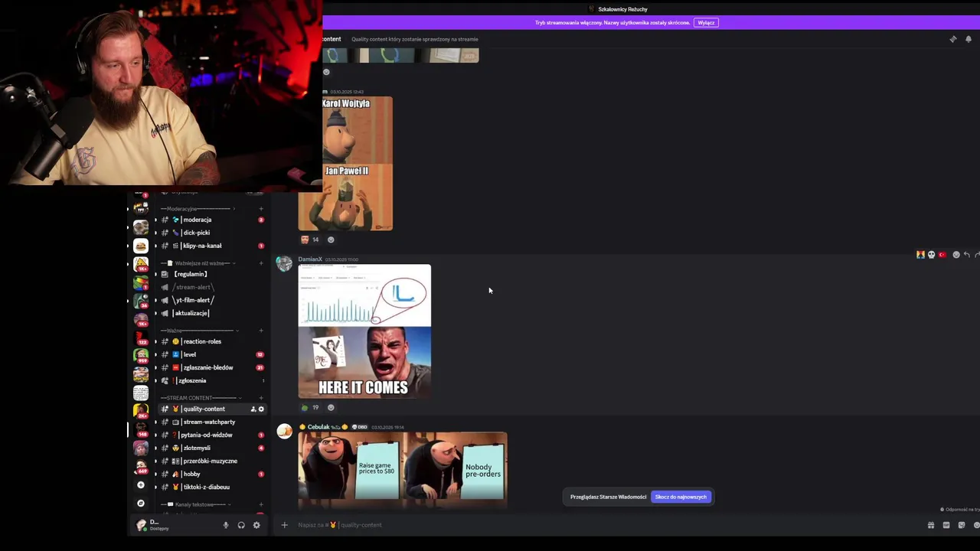Open Karol Wojtyła meme image

tap(345, 163)
